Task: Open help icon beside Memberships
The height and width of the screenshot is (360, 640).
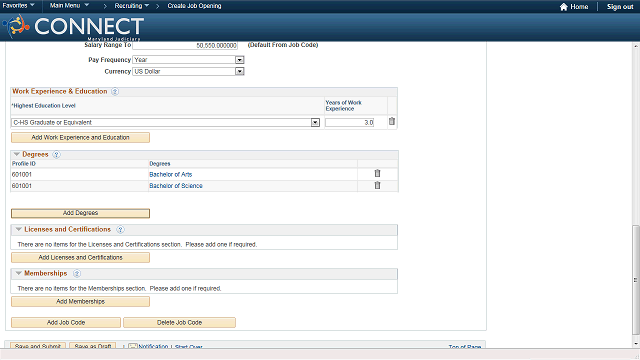Action: pos(77,273)
